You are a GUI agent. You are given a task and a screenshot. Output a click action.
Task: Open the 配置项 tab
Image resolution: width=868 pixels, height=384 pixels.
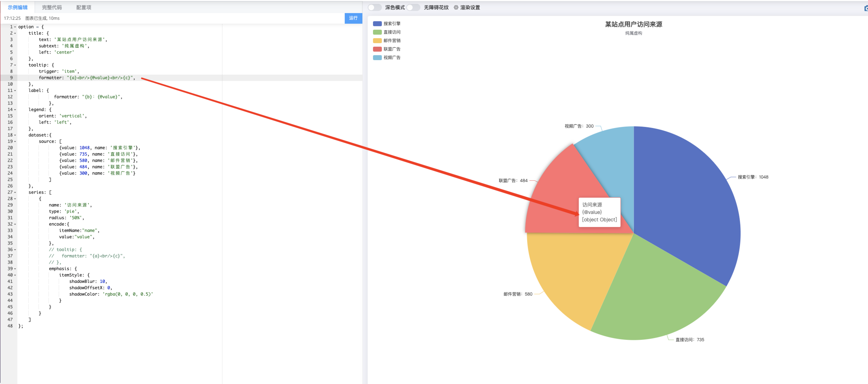[x=84, y=7]
